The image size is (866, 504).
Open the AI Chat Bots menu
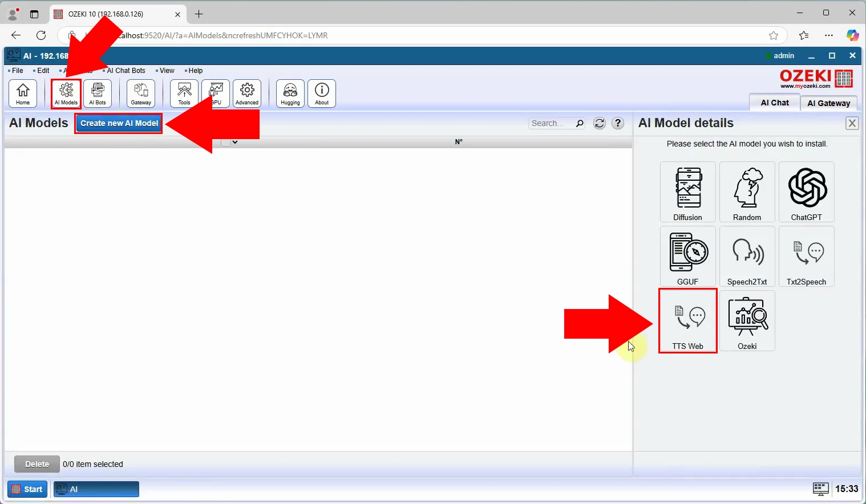[x=126, y=71]
